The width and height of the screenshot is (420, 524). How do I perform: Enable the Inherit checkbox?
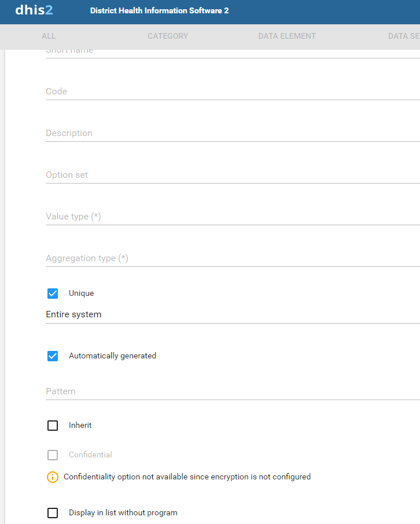(53, 426)
